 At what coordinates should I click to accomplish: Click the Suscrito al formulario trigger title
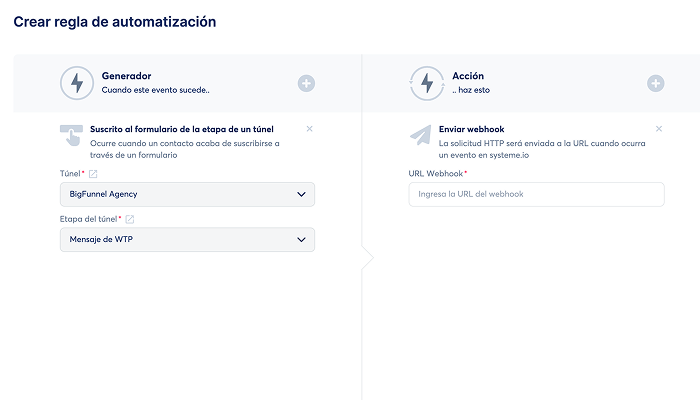tap(181, 129)
